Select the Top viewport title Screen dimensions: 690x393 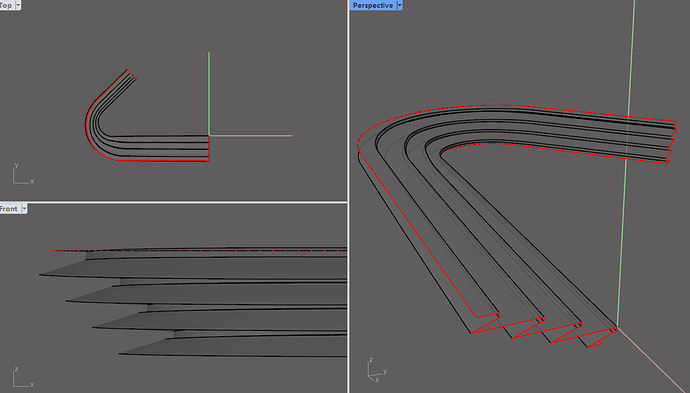click(x=6, y=5)
